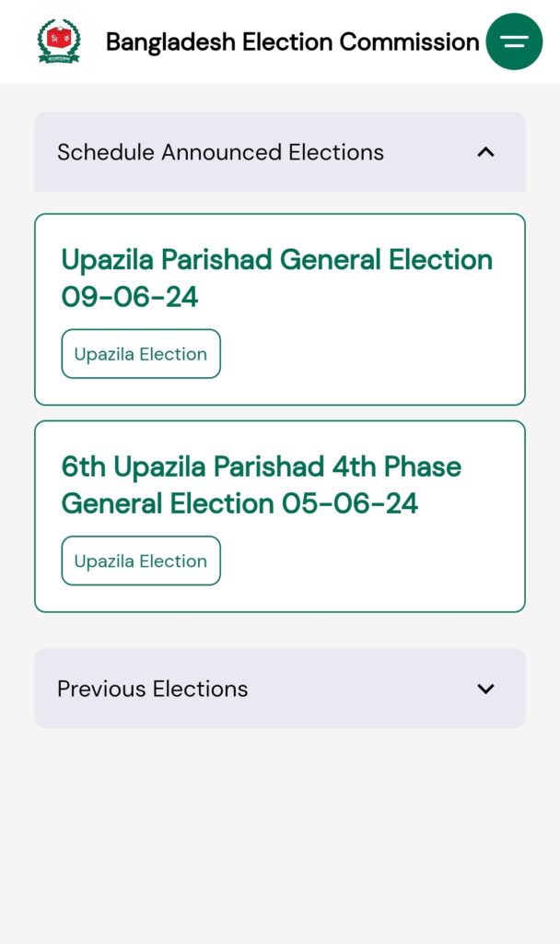The image size is (560, 944).
Task: Expand Previous Elections using the down chevron
Action: click(485, 689)
